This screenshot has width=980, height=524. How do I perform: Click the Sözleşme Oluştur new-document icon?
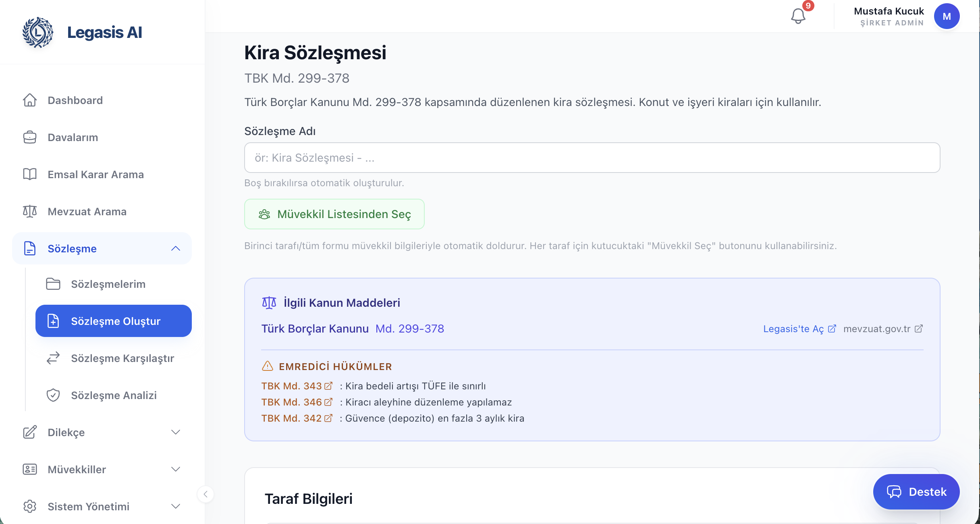point(53,321)
